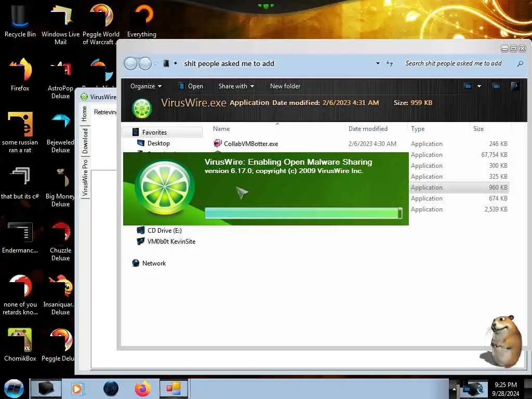Click the Explorer forward arrow button
The width and height of the screenshot is (532, 399).
(145, 63)
